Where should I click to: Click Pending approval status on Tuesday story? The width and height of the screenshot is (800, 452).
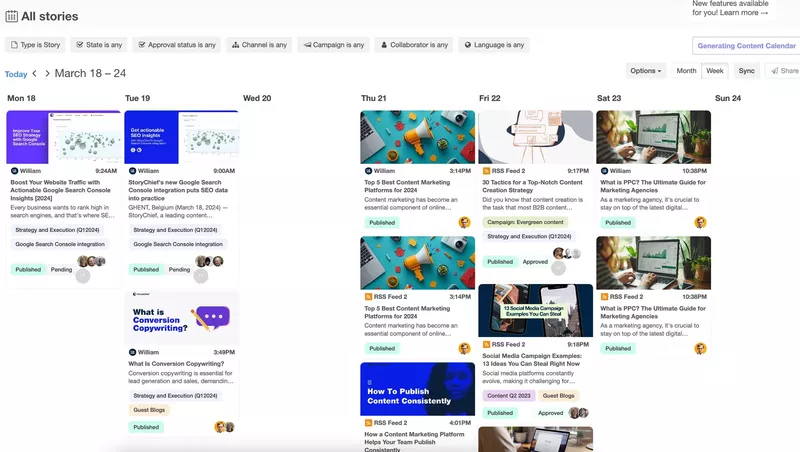pos(179,269)
